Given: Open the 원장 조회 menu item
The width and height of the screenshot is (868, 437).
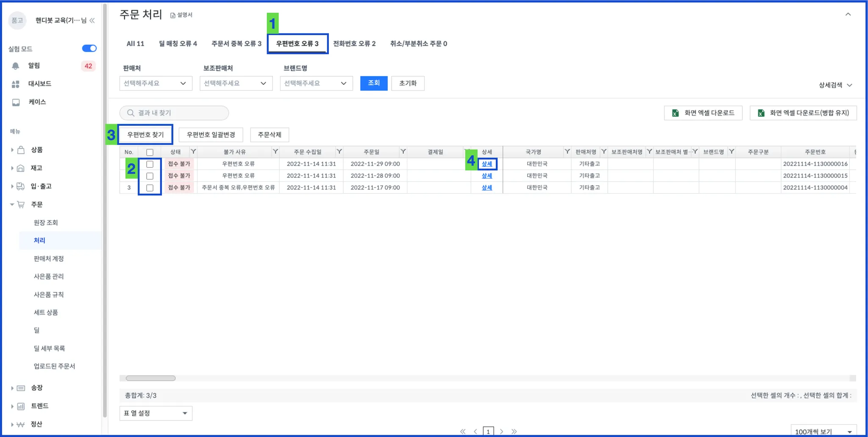Looking at the screenshot, I should 46,223.
